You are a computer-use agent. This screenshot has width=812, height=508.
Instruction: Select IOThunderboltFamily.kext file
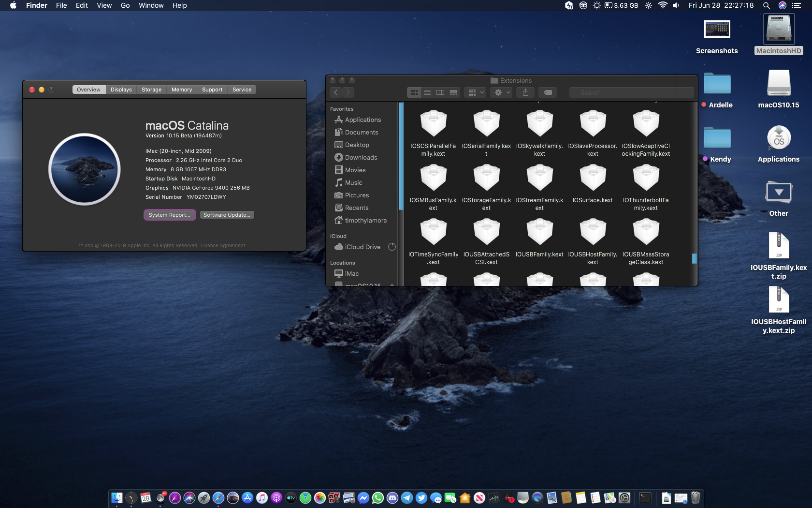coord(646,187)
